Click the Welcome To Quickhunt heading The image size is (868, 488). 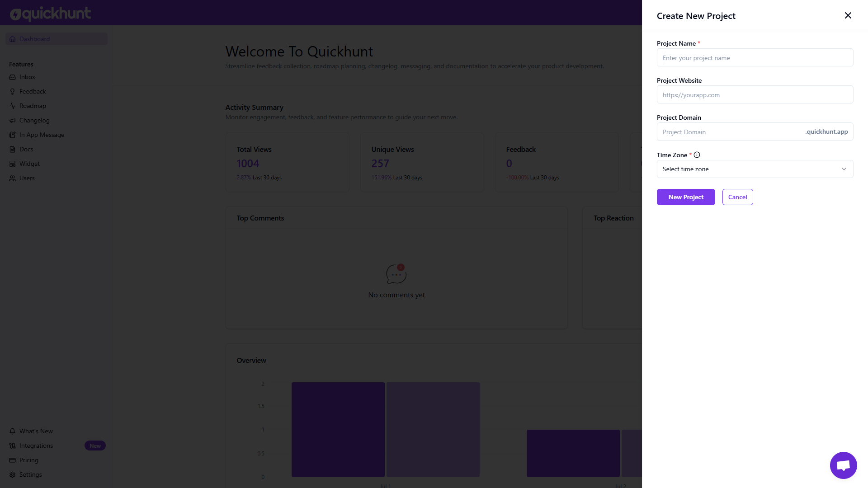[x=299, y=52]
